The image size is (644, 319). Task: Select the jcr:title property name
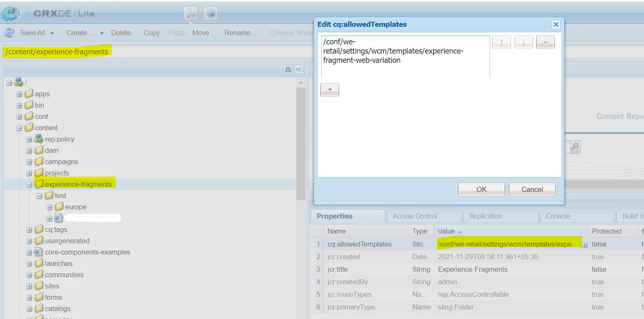click(337, 269)
